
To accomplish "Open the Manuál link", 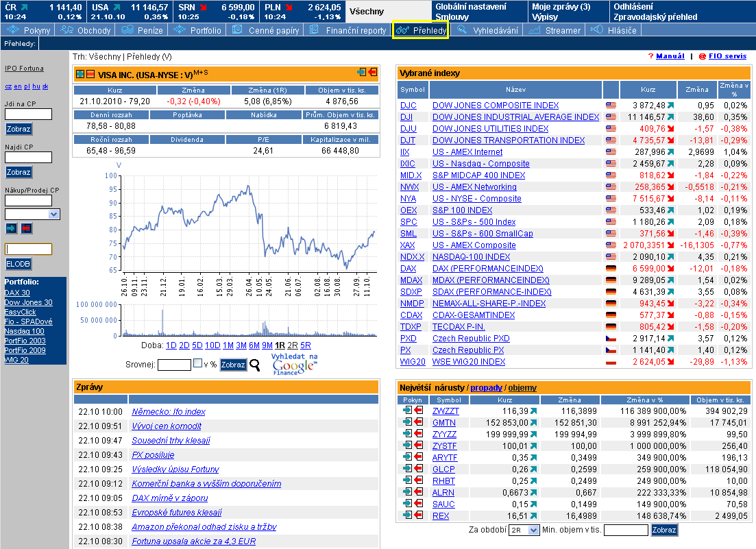I will click(670, 56).
